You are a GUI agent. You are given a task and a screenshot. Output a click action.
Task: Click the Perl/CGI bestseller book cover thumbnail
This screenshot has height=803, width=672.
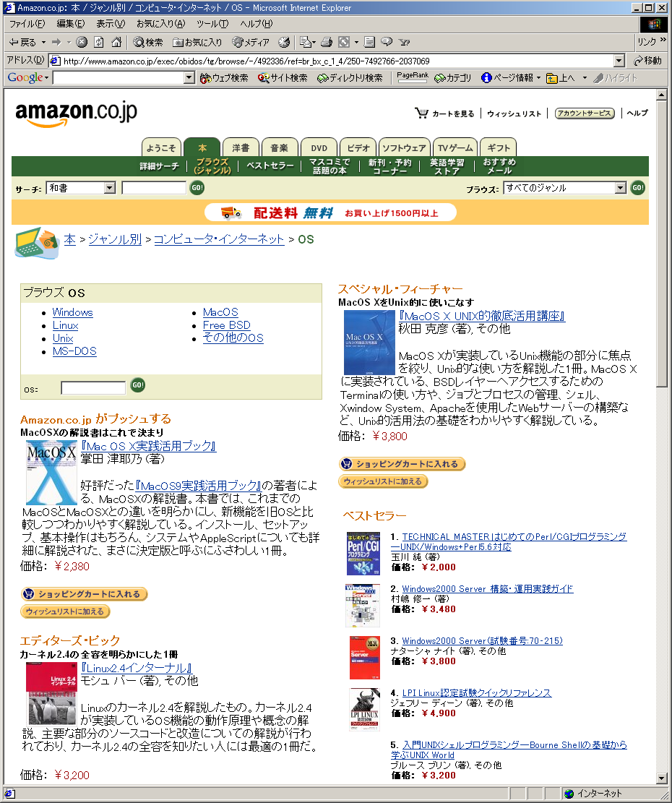pos(363,554)
